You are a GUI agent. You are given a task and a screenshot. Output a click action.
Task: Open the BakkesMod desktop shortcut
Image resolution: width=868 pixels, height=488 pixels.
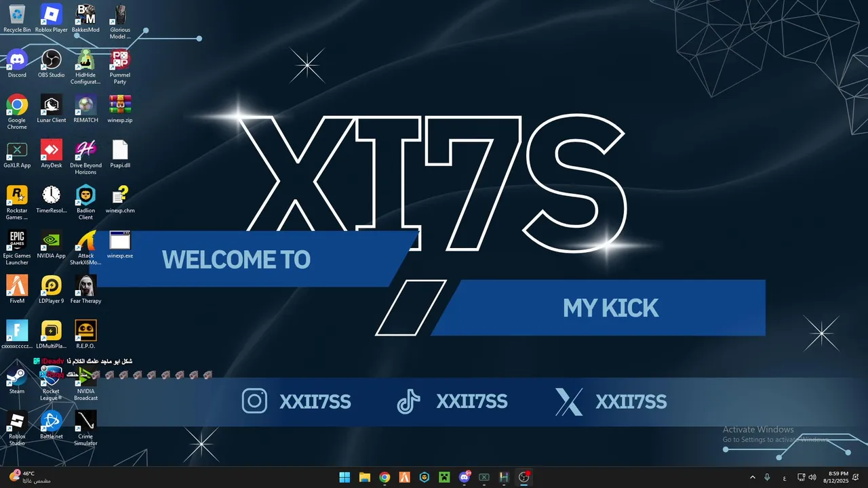tap(85, 18)
